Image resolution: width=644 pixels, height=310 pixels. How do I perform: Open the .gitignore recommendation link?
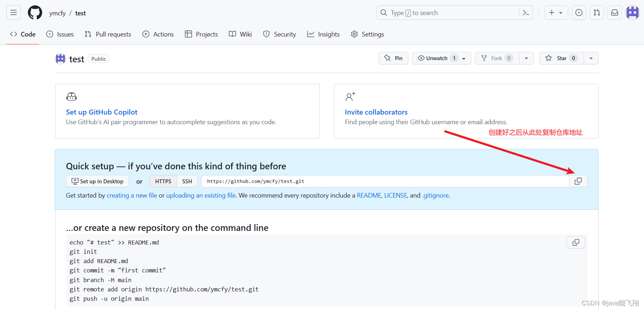(x=435, y=195)
